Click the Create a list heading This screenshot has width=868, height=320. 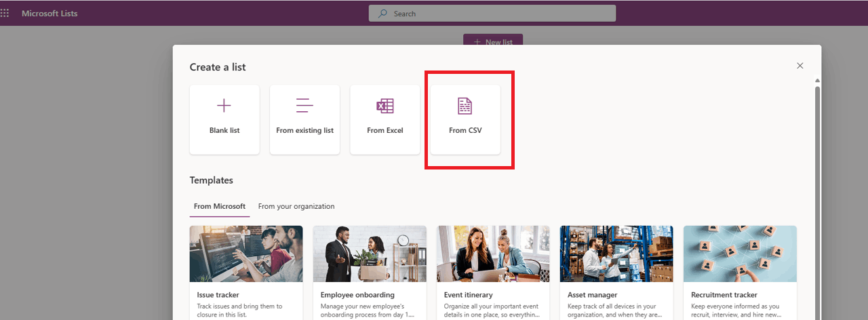click(x=218, y=67)
